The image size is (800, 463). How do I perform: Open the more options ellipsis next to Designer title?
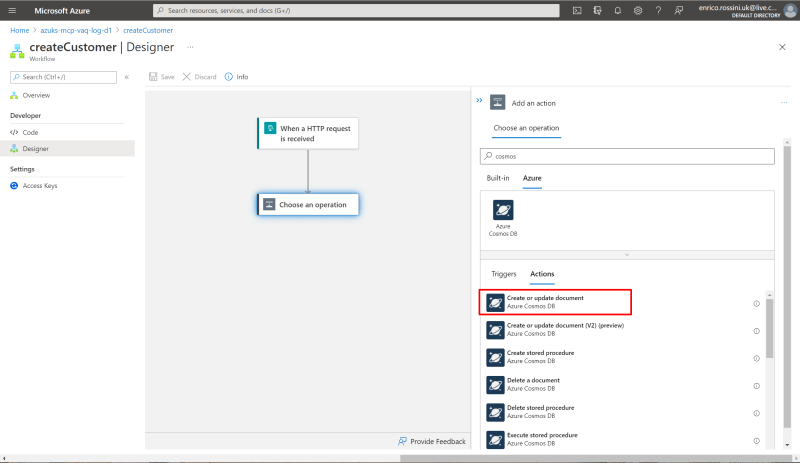point(190,47)
